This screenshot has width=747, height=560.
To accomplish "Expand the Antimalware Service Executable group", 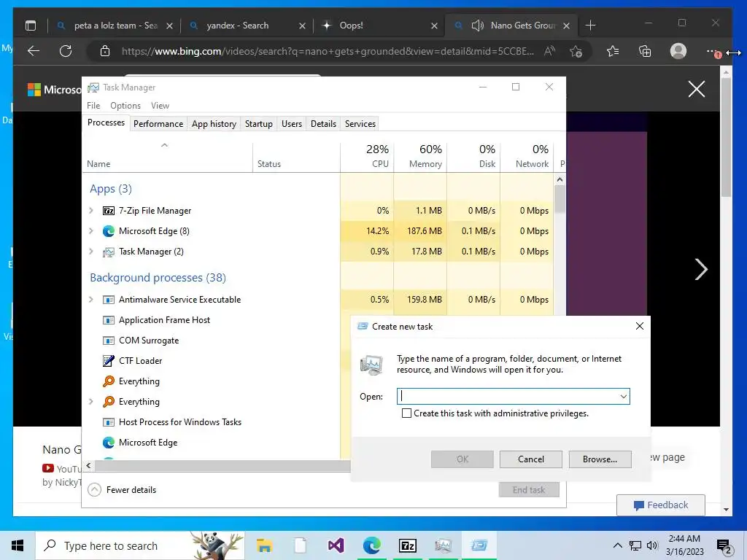I will [x=91, y=300].
